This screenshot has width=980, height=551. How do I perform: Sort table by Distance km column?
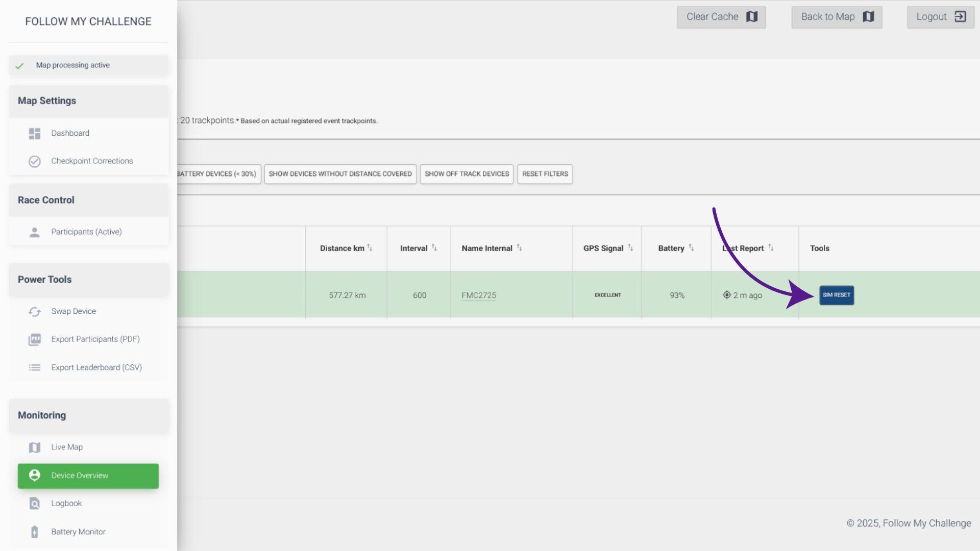pos(370,248)
